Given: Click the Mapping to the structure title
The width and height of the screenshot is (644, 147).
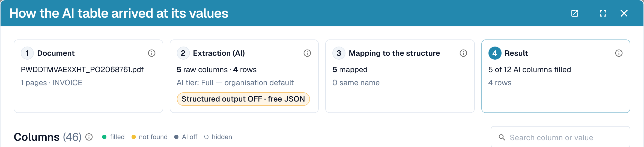Looking at the screenshot, I should click(394, 53).
